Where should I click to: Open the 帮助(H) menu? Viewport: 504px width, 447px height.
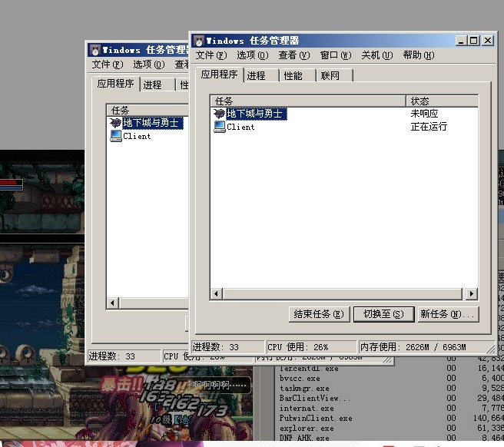pos(419,55)
